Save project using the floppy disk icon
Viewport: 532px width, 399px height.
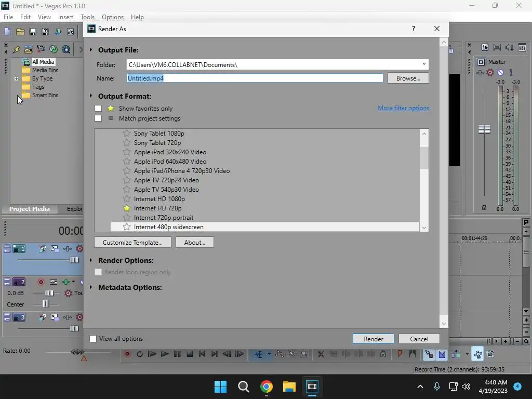[x=33, y=32]
